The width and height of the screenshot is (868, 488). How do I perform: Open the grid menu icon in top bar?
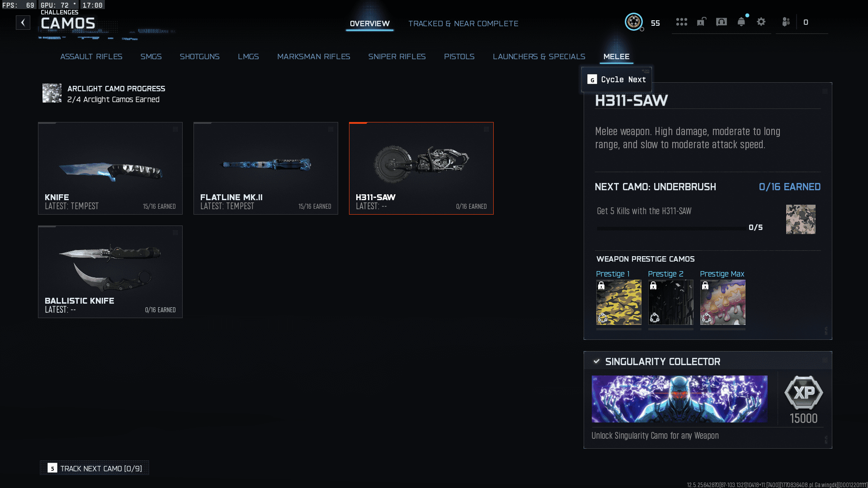tap(681, 22)
